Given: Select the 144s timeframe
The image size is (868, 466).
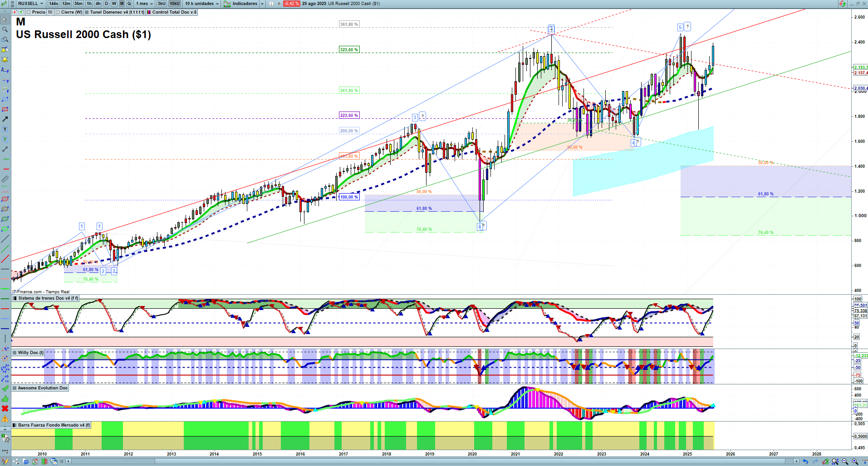Looking at the screenshot, I should click(54, 4).
